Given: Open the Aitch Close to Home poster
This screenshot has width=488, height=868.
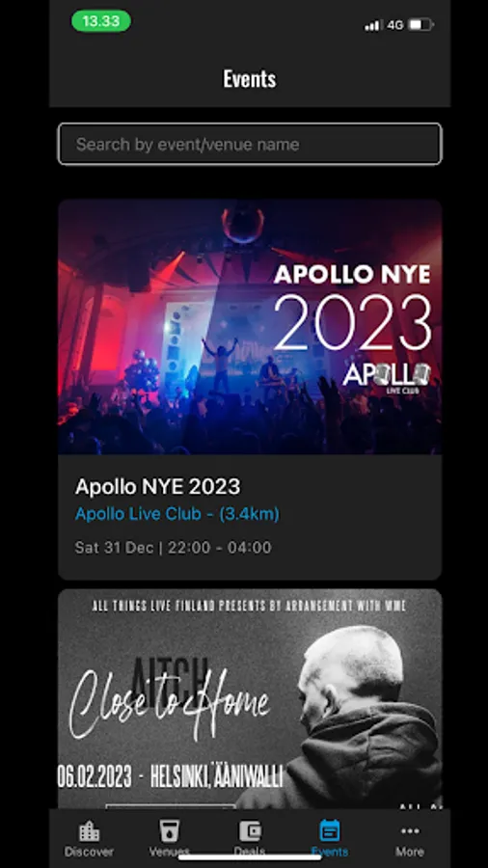Looking at the screenshot, I should tap(250, 698).
